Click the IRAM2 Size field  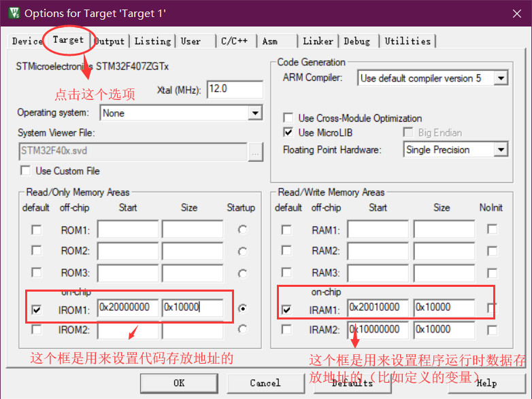click(x=444, y=330)
